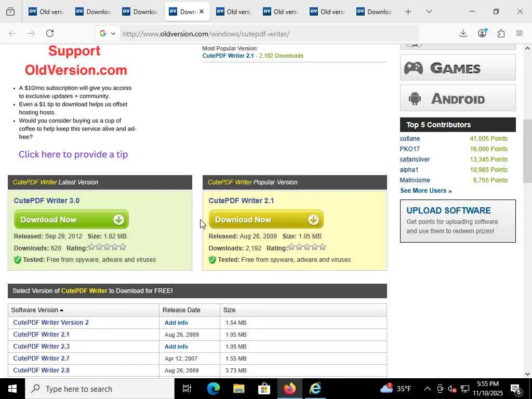Click CutePDF Writer 2.1 popular version title
The height and width of the screenshot is (399, 532).
241,201
